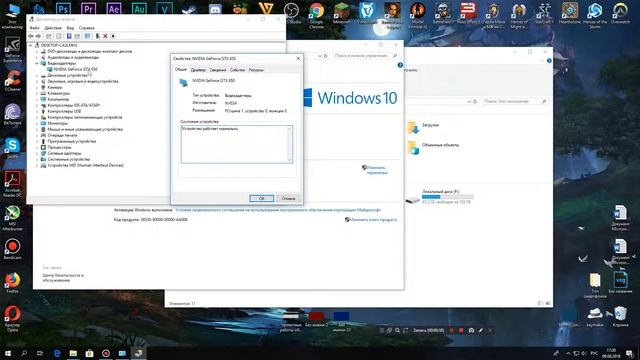Expand the Процессоры node
The image size is (640, 360).
pos(37,147)
